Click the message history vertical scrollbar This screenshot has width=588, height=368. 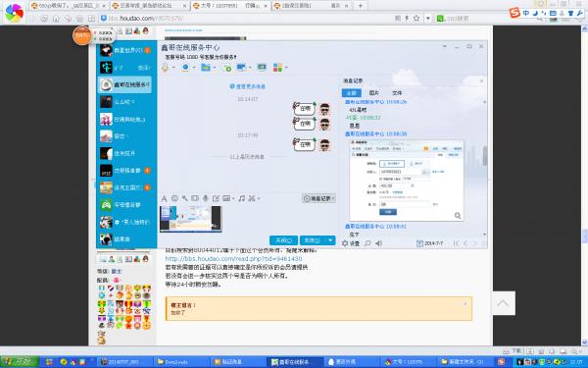485,155
